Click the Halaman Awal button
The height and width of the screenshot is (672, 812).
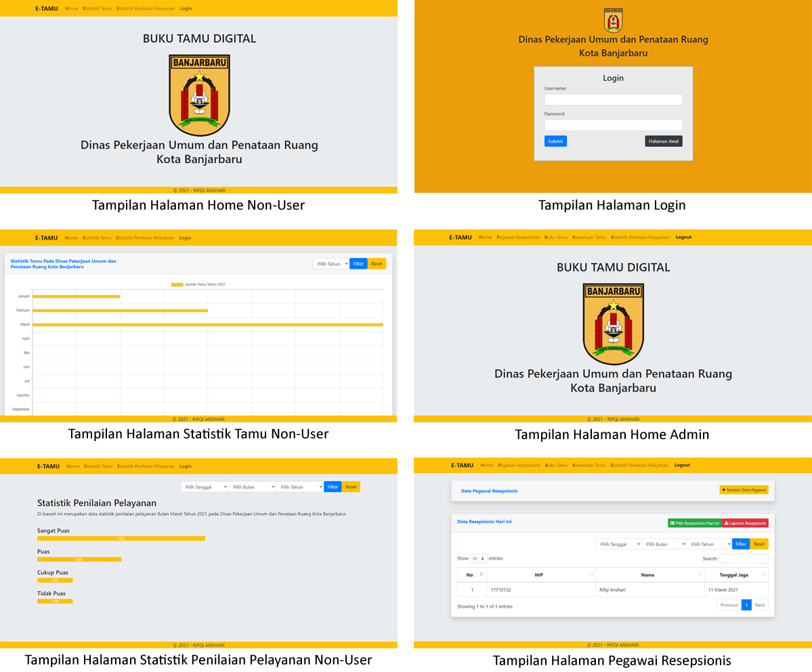pos(663,141)
